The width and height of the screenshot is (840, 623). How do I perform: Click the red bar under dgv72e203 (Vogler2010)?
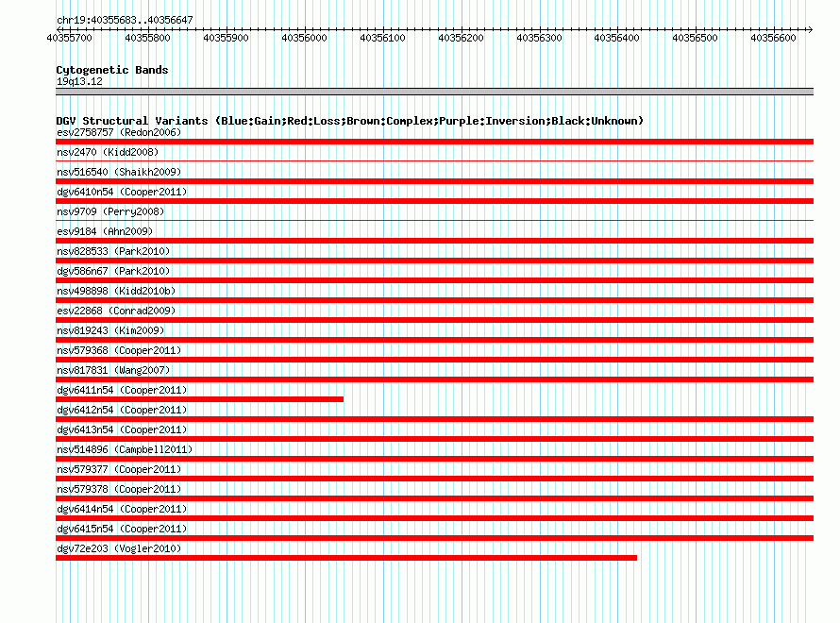tap(346, 558)
